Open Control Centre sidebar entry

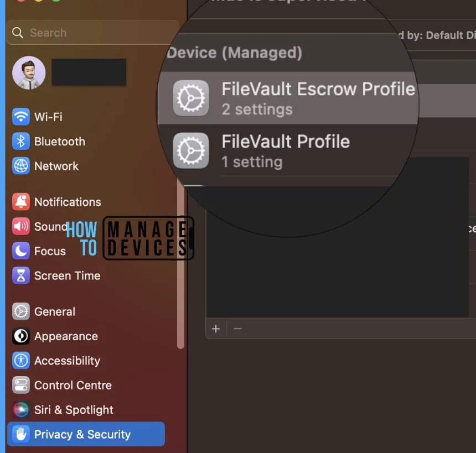point(86,385)
